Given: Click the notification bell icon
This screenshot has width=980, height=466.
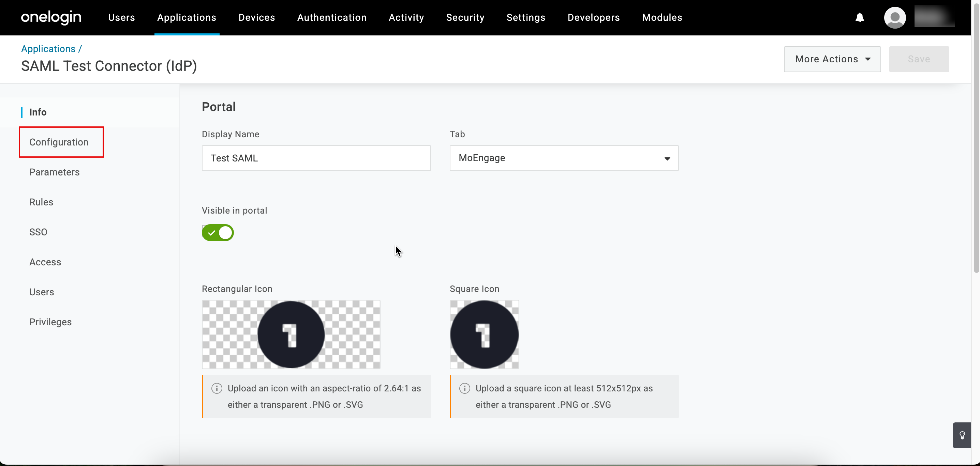Looking at the screenshot, I should (x=859, y=17).
